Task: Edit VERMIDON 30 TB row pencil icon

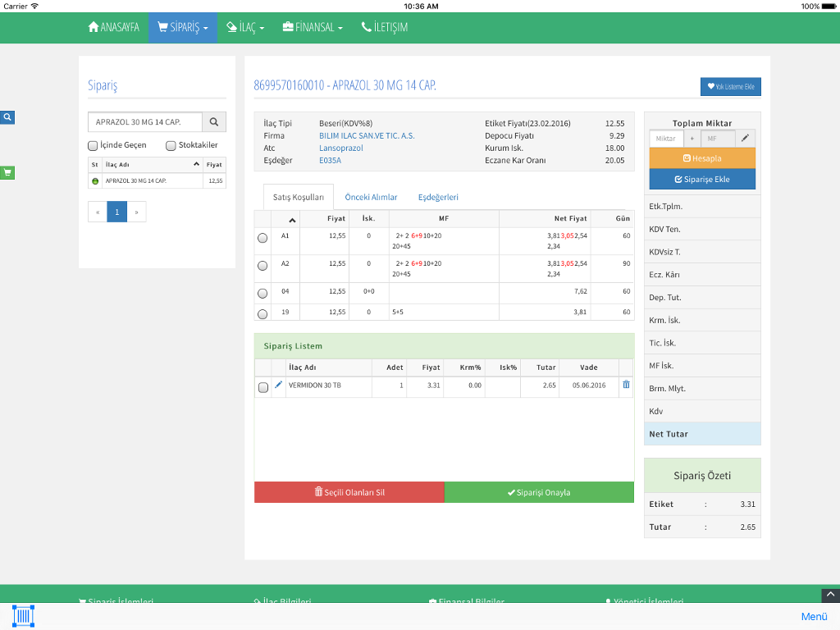Action: point(279,385)
